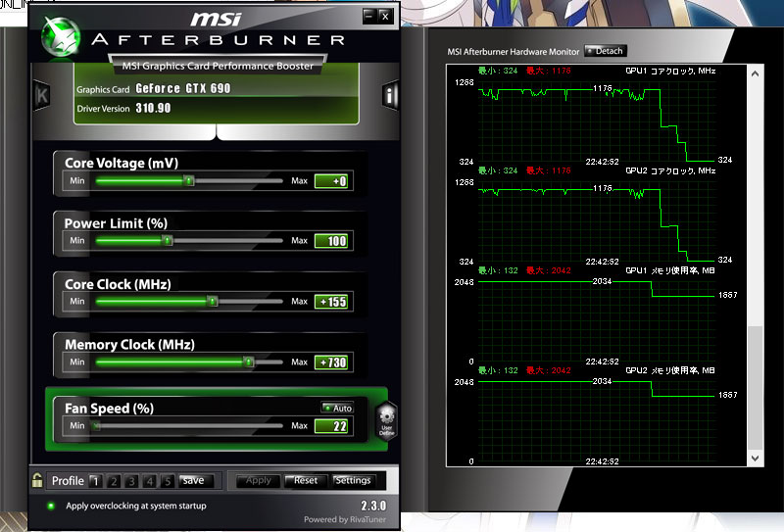The image size is (784, 532).
Task: Click the GPU1 core clock graph
Action: [597, 121]
